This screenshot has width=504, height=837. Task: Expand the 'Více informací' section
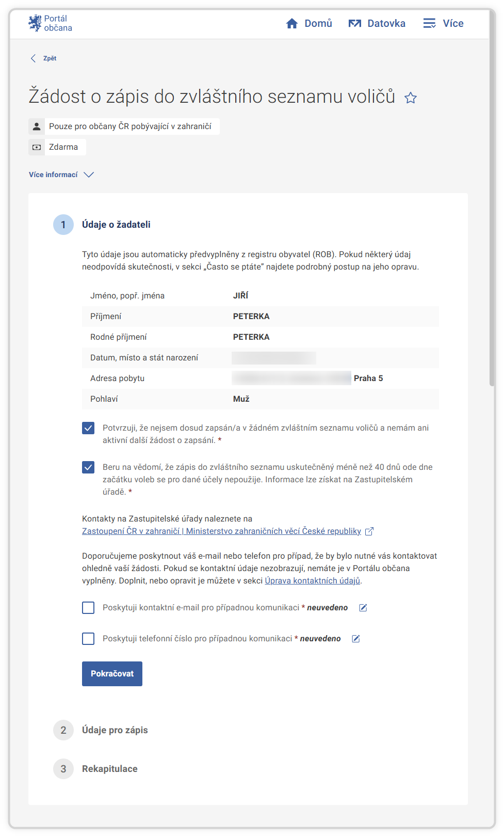click(x=61, y=175)
